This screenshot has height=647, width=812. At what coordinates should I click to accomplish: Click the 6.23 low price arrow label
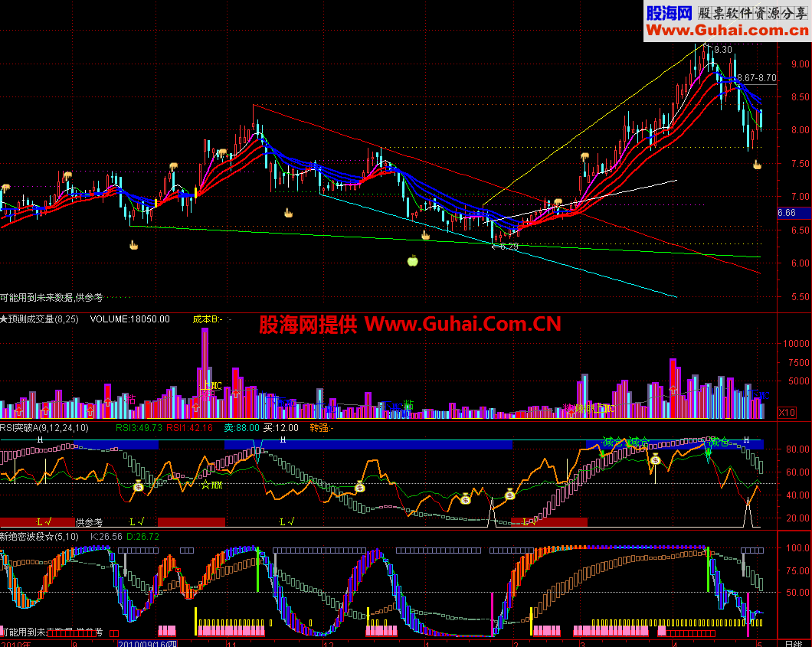pos(505,247)
